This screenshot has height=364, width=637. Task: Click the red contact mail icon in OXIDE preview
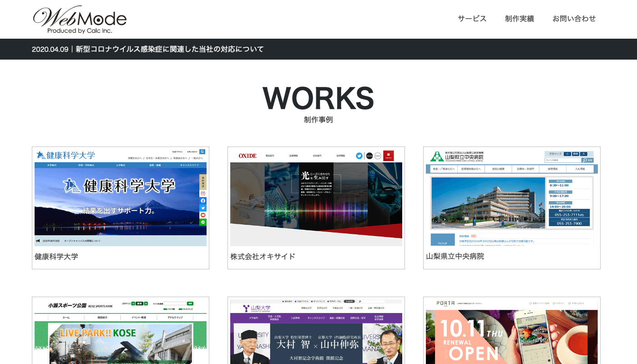click(388, 156)
